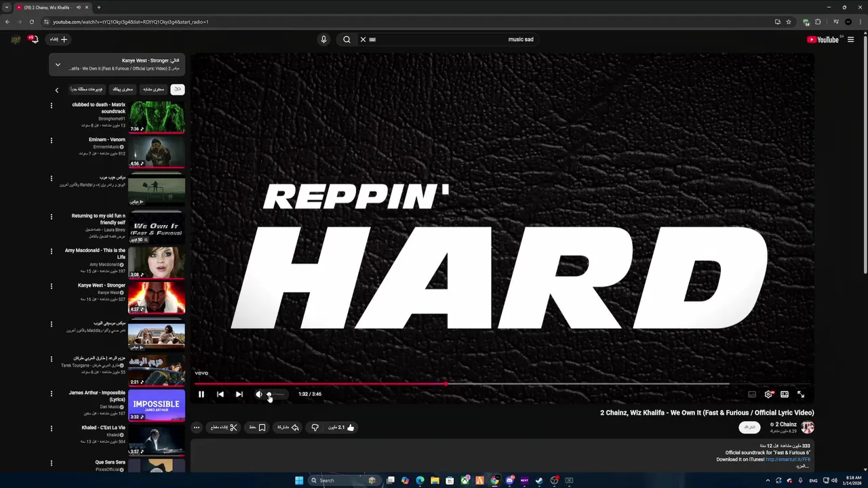Screen dimensions: 868x488
Task: Open the player settings gear
Action: pos(768,394)
